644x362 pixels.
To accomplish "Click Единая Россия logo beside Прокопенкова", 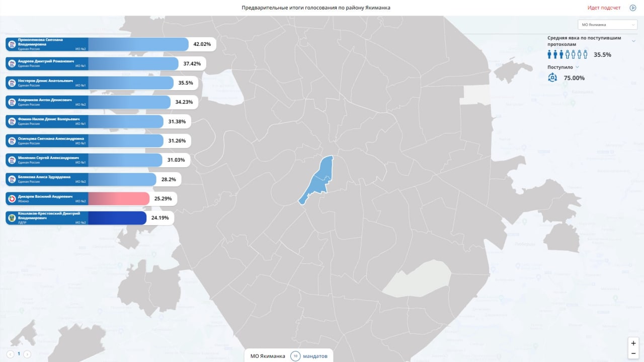I will [12, 44].
